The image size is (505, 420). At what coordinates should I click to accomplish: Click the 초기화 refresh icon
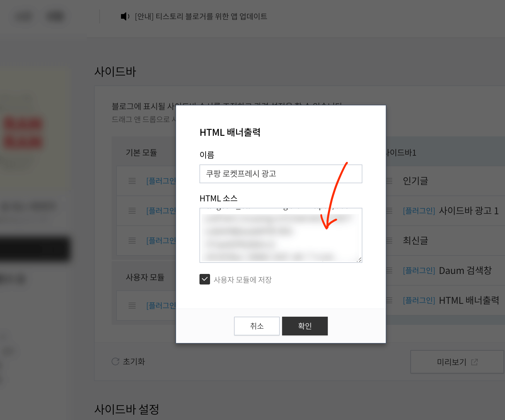coord(115,361)
